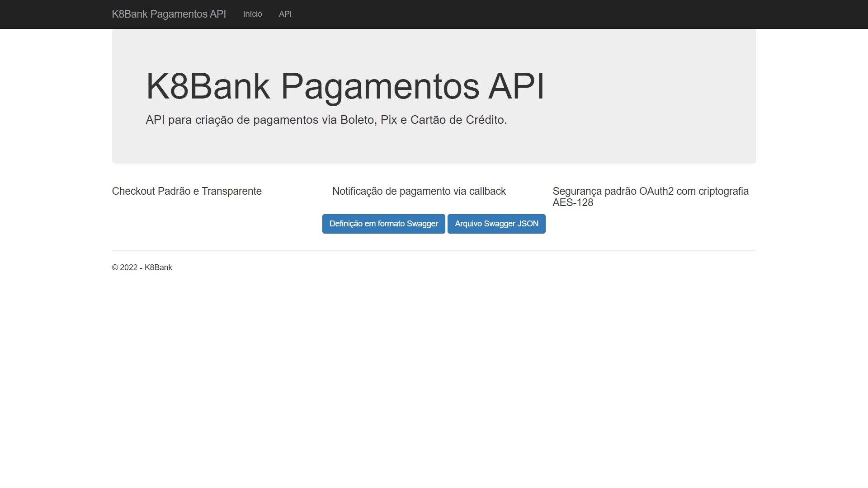
Task: Click the K8Bank Pagamentos API navbar brand
Action: click(169, 14)
